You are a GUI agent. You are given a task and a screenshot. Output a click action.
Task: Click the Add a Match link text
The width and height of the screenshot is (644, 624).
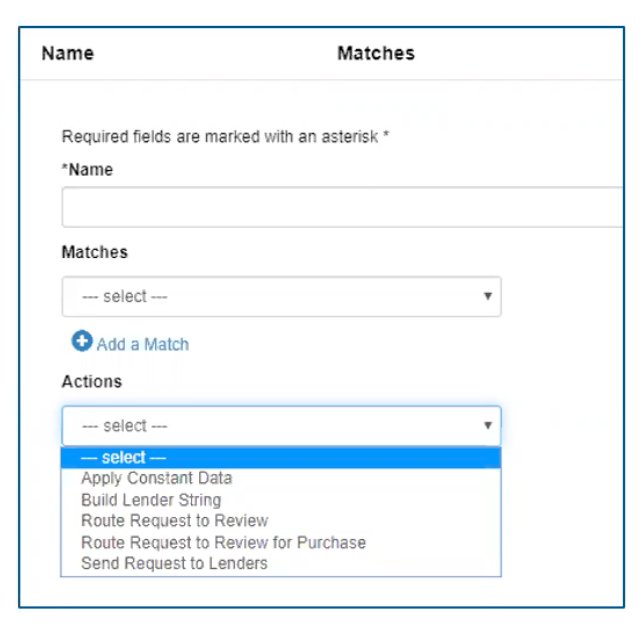pyautogui.click(x=143, y=344)
